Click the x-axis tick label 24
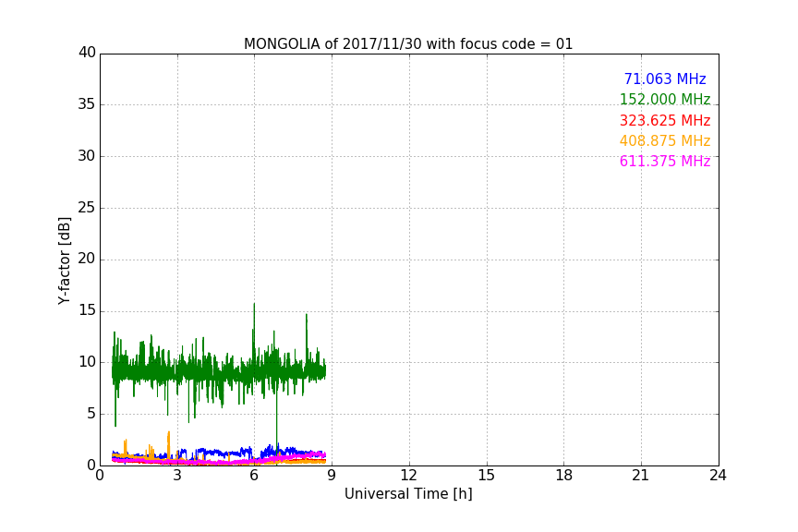Screen dimensions: 798x532 point(718,476)
